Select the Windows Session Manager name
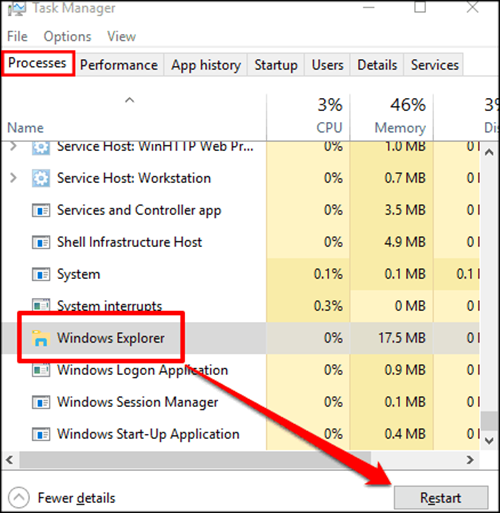Viewport: 500px width, 513px height. pyautogui.click(x=137, y=402)
